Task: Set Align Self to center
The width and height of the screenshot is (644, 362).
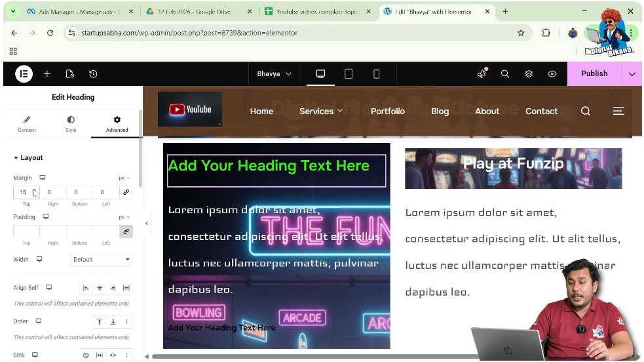Action: tap(100, 288)
